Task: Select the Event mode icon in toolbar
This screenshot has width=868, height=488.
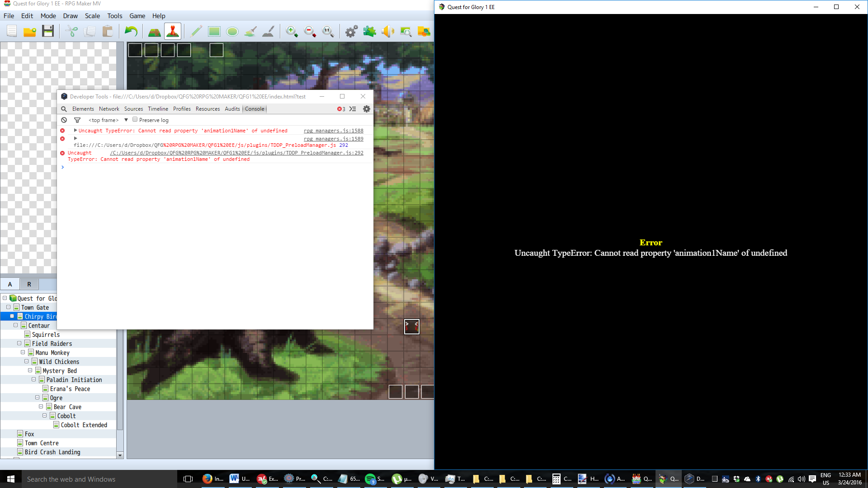Action: (x=172, y=31)
